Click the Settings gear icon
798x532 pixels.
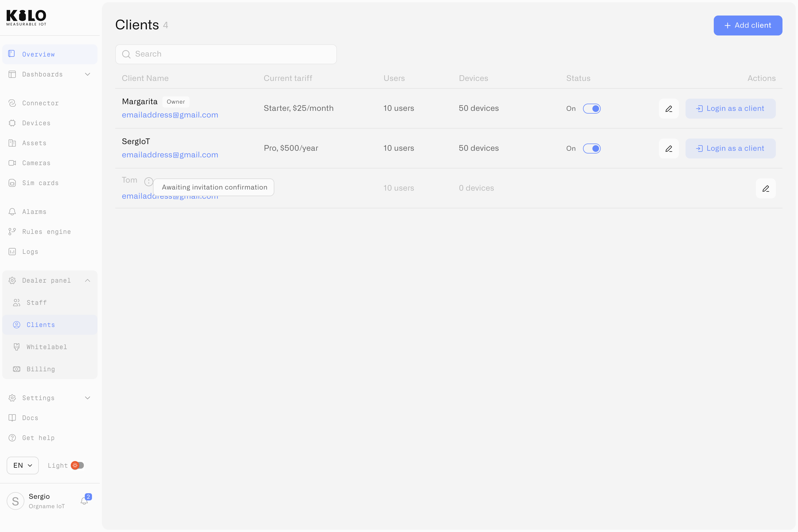pyautogui.click(x=12, y=398)
